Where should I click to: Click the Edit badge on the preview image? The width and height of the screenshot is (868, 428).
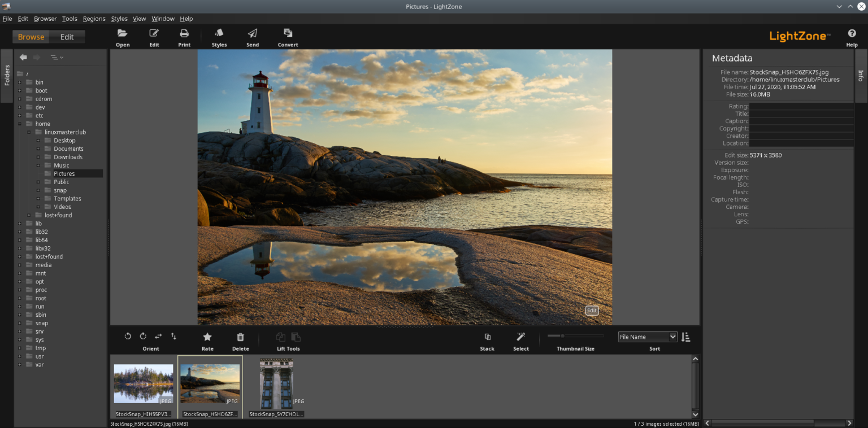point(592,311)
